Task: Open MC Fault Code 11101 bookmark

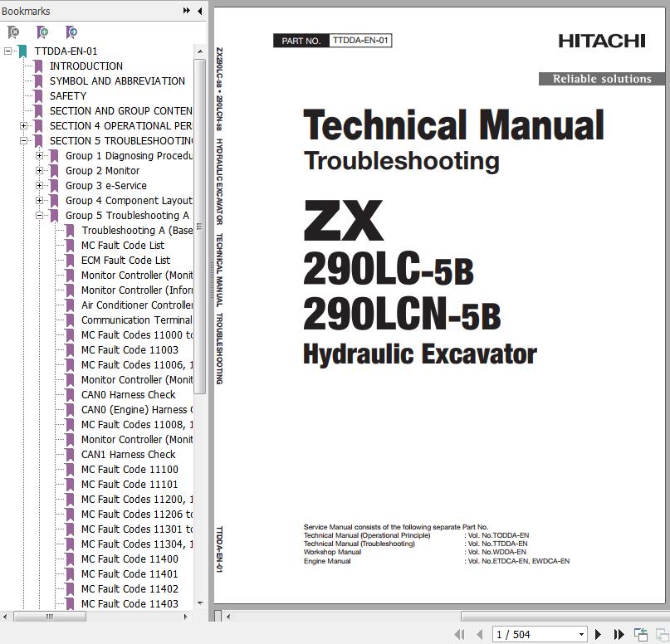Action: tap(130, 485)
